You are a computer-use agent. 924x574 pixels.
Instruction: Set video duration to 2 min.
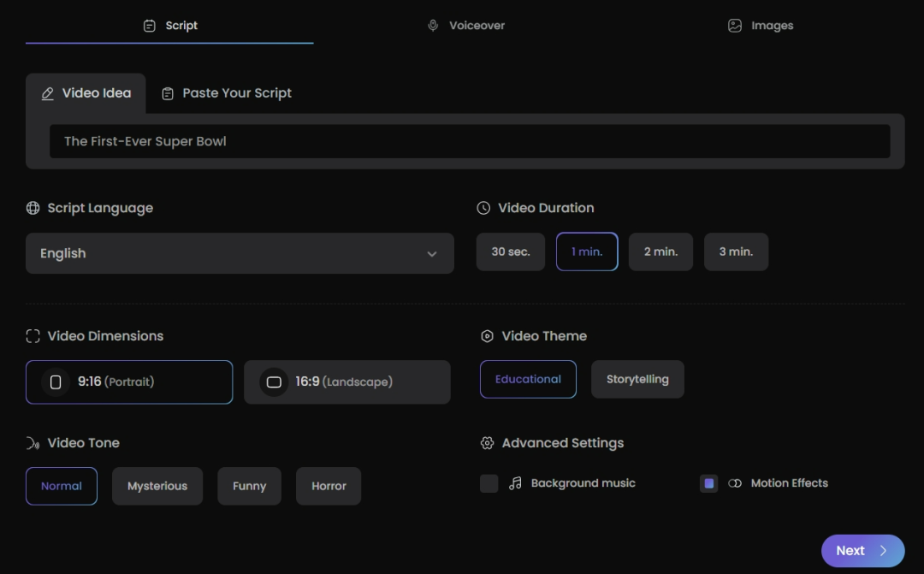[660, 251]
